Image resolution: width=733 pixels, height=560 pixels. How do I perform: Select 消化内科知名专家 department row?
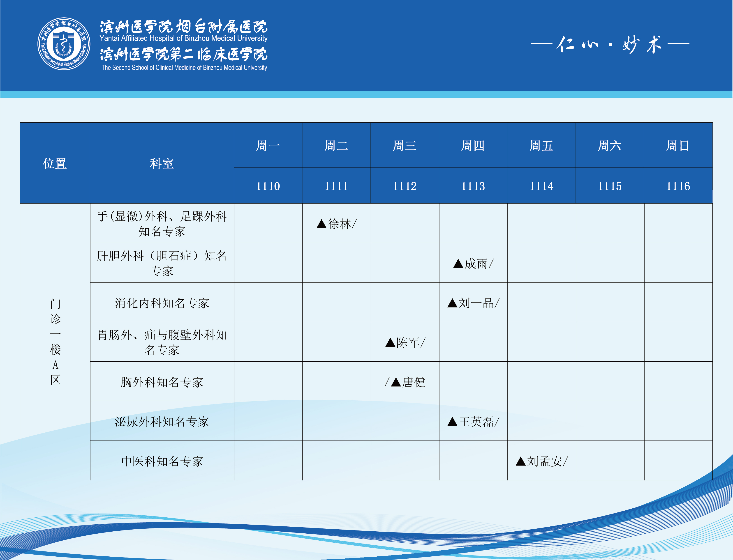tap(162, 303)
